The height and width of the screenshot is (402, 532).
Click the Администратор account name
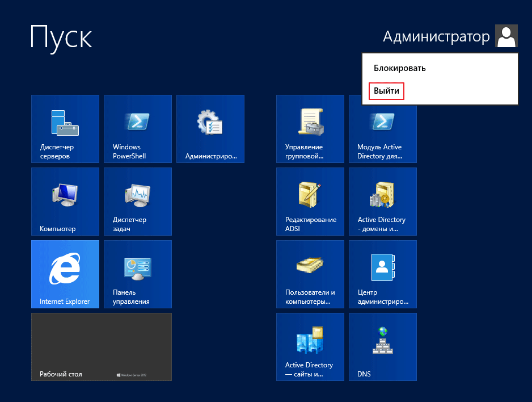point(436,37)
